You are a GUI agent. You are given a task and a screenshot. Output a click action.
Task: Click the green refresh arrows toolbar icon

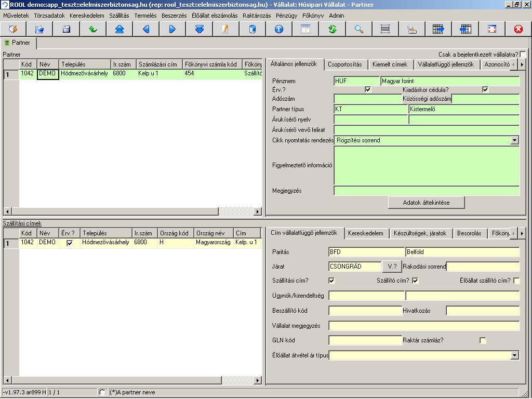332,29
